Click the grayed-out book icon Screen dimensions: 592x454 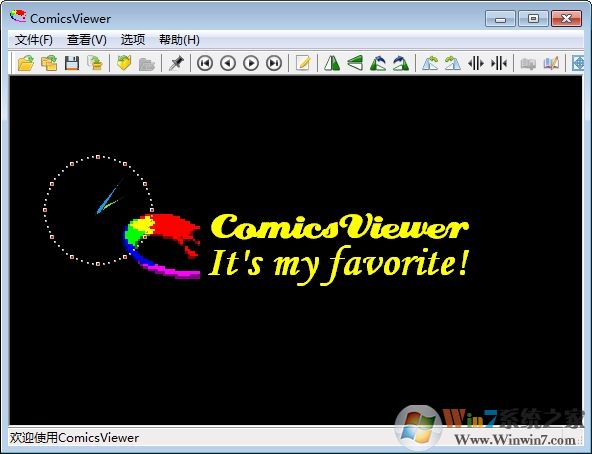pyautogui.click(x=528, y=63)
